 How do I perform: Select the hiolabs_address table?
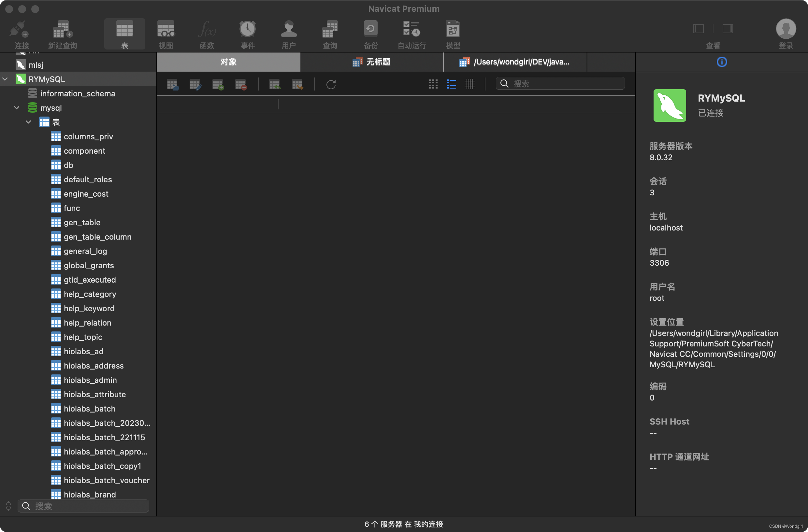tap(78, 365)
